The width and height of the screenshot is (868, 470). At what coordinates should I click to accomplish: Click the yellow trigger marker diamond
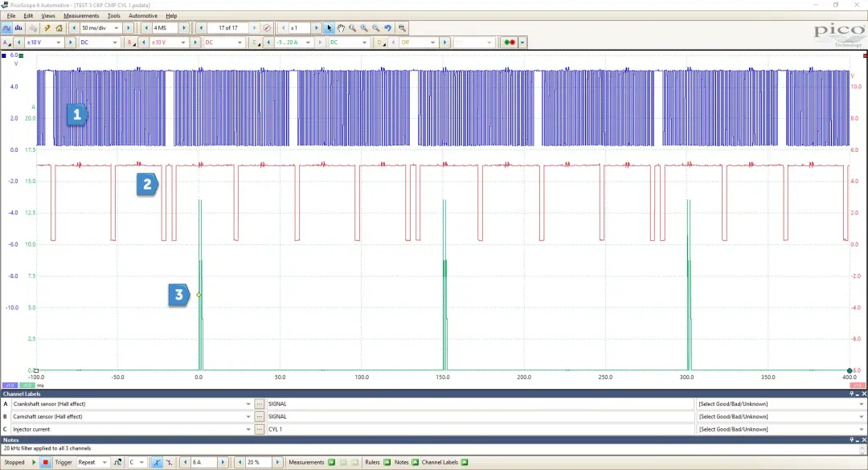[x=199, y=295]
